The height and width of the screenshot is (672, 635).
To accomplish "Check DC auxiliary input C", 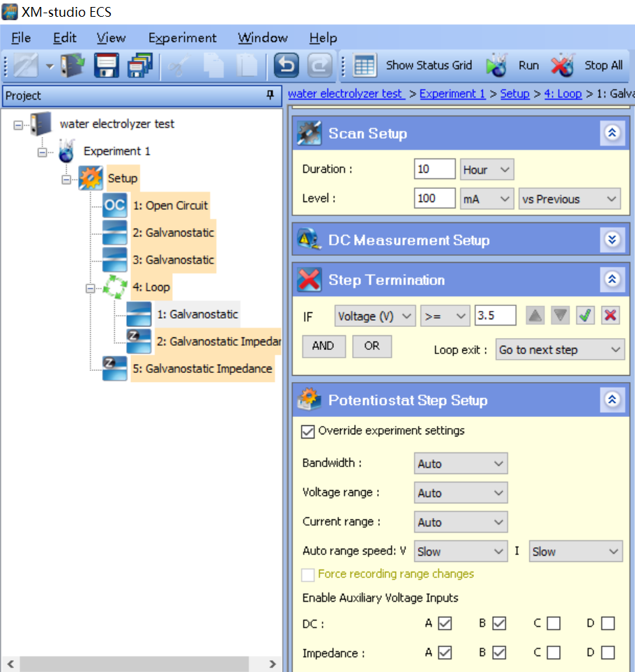I will click(x=553, y=624).
